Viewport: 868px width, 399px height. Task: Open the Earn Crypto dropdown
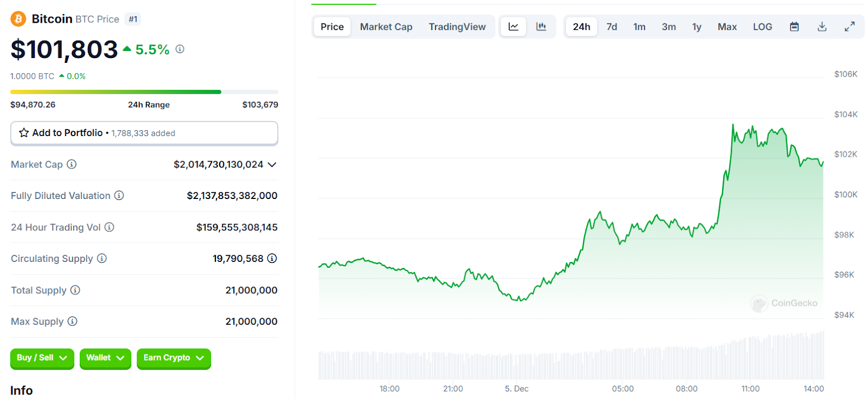tap(174, 358)
